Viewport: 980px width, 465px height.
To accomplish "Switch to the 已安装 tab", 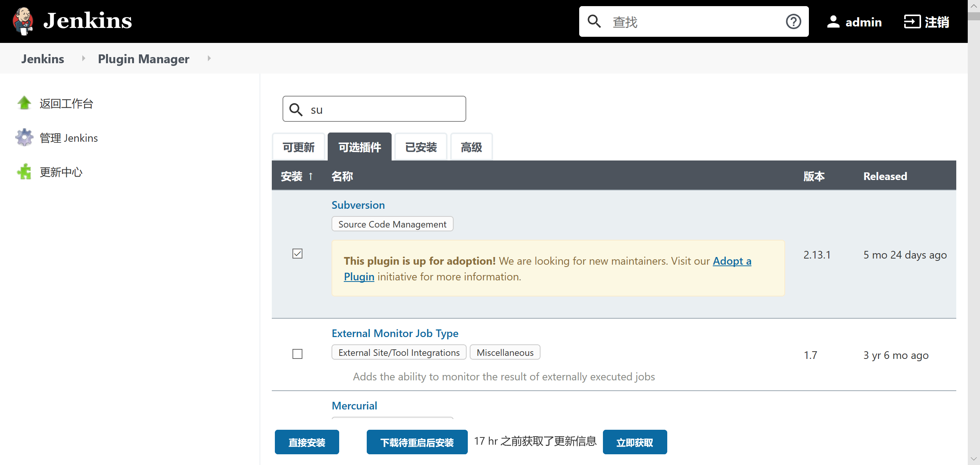I will (x=421, y=147).
